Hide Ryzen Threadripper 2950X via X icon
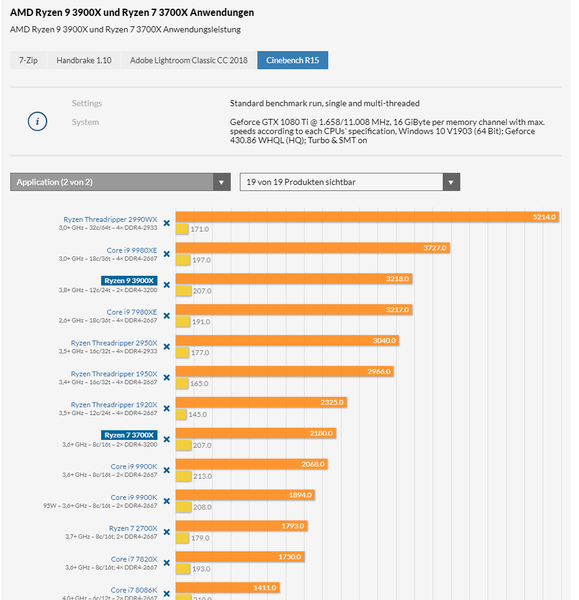This screenshot has width=579, height=600. click(166, 347)
